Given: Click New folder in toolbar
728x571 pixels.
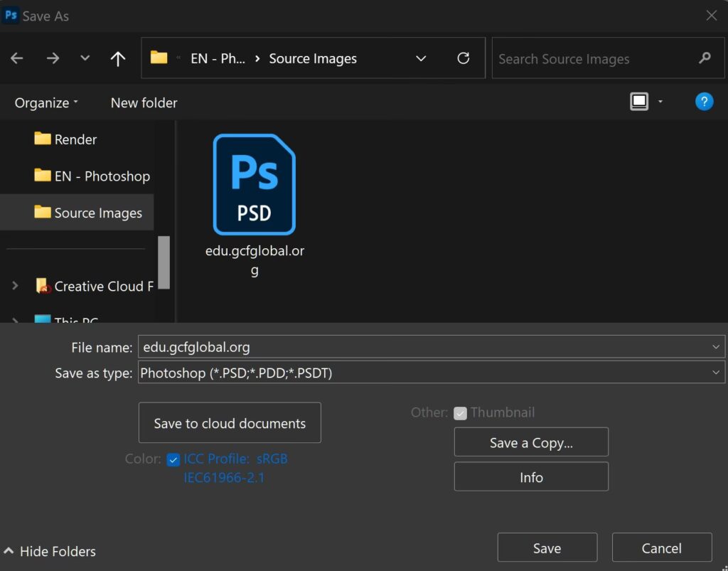Looking at the screenshot, I should coord(144,102).
